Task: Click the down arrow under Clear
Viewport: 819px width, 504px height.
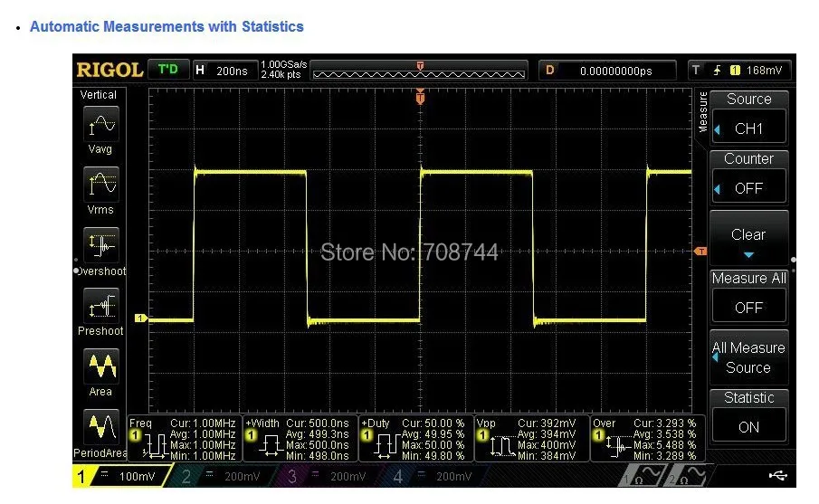Action: pyautogui.click(x=748, y=255)
